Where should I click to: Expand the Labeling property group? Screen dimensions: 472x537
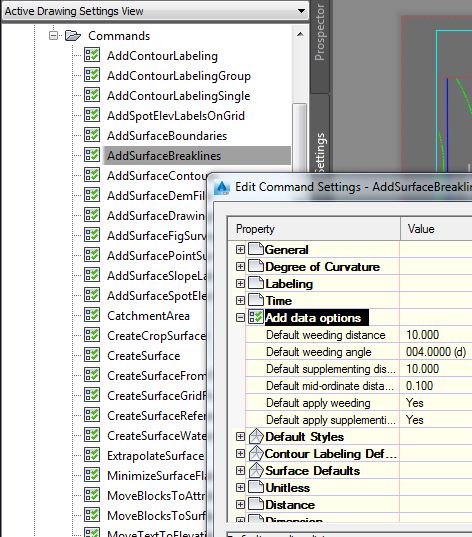pos(240,283)
